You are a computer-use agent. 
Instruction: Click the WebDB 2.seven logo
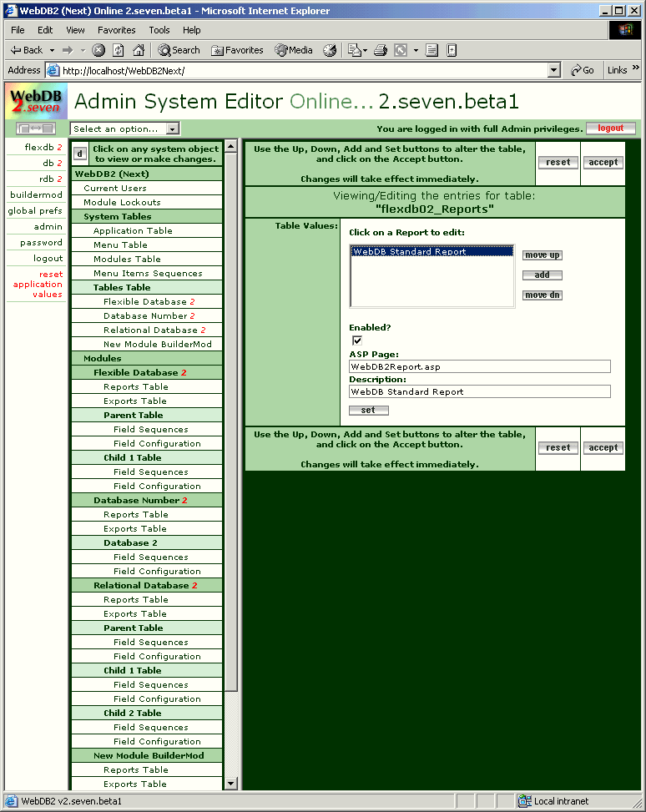[36, 101]
